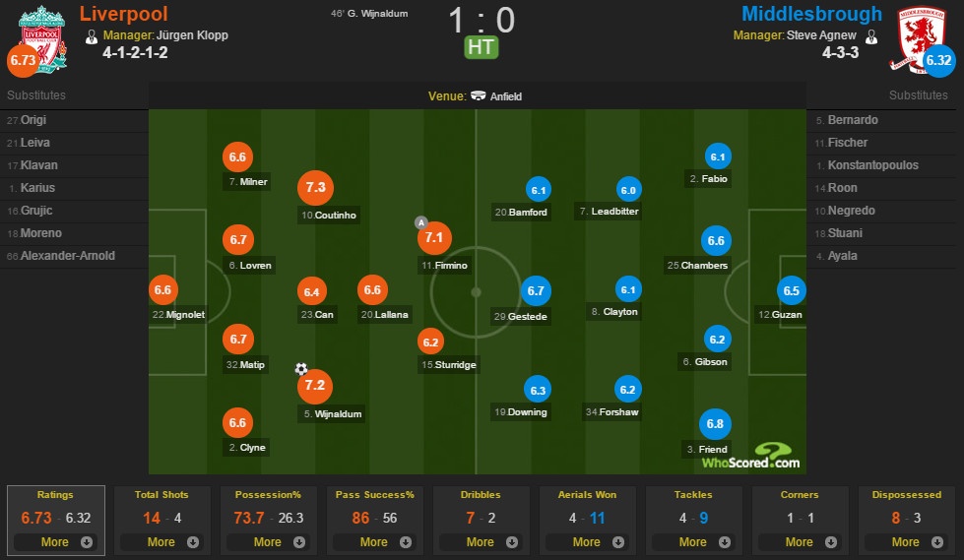This screenshot has width=964, height=560.
Task: Click the Middlesbrough club crest
Action: [x=919, y=39]
